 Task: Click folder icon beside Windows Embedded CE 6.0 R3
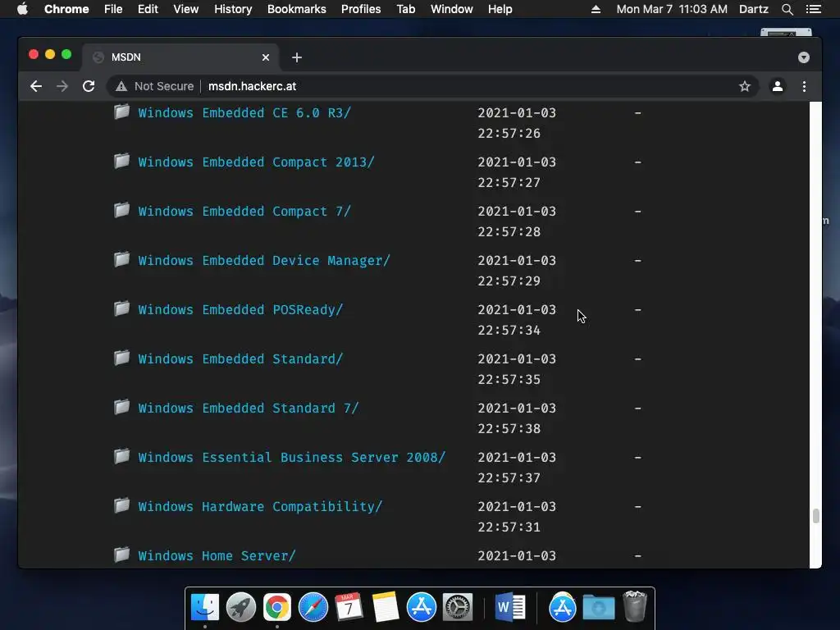tap(121, 112)
